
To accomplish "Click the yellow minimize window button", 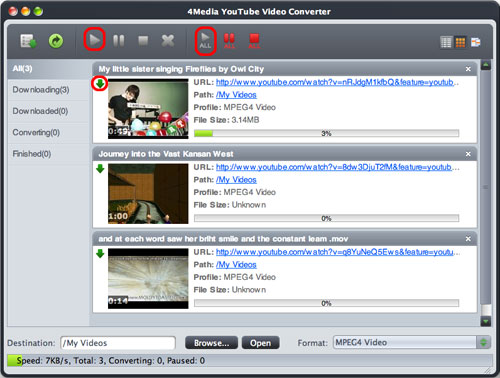I will pos(25,12).
